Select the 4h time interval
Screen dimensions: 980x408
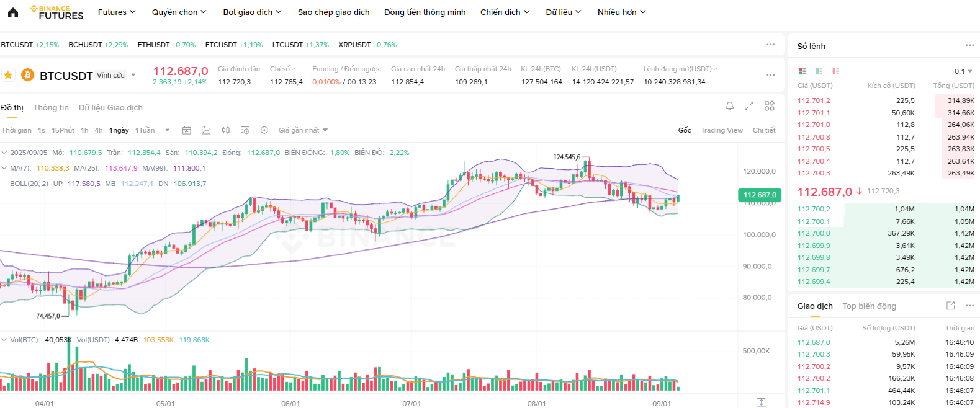[x=99, y=130]
